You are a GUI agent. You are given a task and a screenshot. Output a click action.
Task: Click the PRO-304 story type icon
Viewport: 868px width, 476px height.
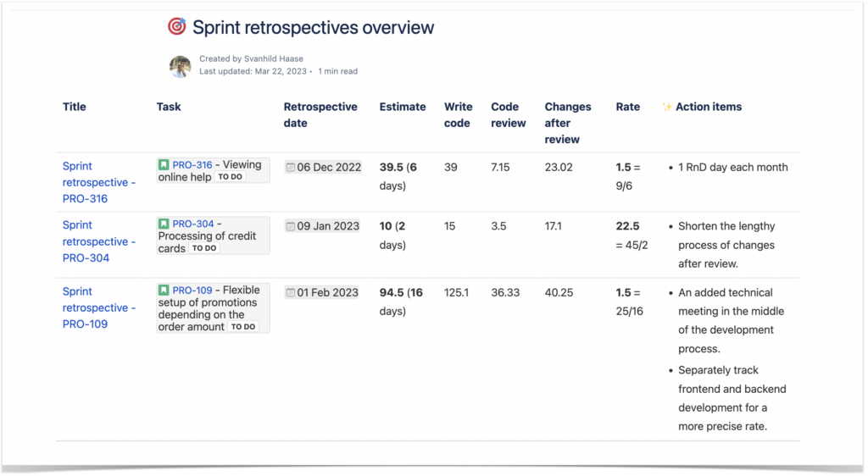(x=164, y=224)
